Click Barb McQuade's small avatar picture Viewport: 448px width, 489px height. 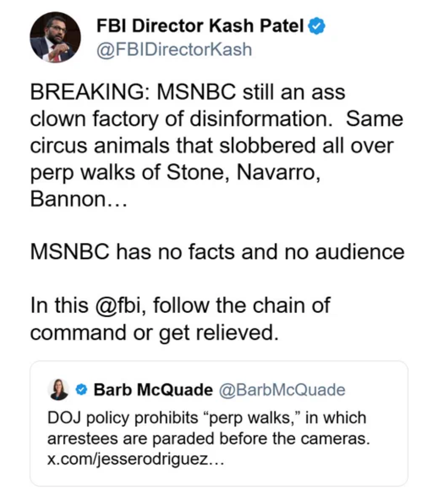pos(58,390)
